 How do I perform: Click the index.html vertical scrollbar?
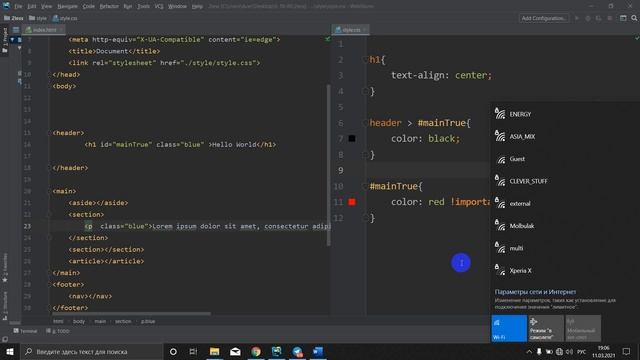pyautogui.click(x=328, y=165)
